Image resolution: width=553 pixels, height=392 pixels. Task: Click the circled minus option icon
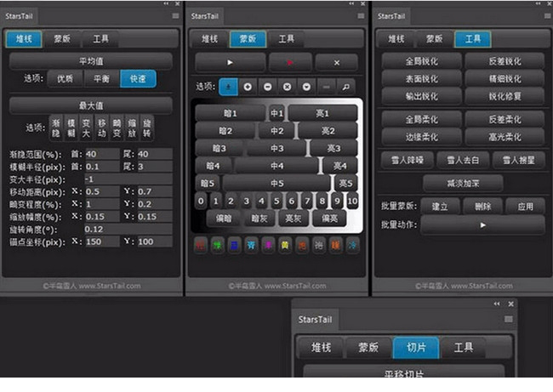(267, 87)
